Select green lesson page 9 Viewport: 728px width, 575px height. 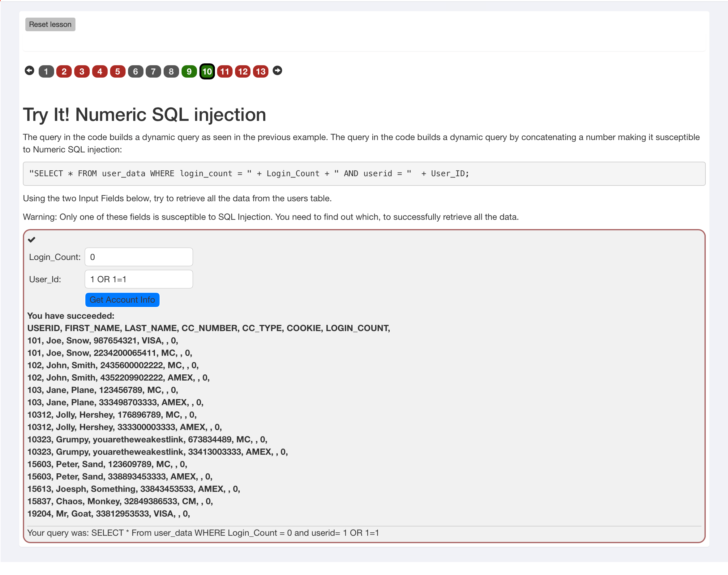pos(189,71)
